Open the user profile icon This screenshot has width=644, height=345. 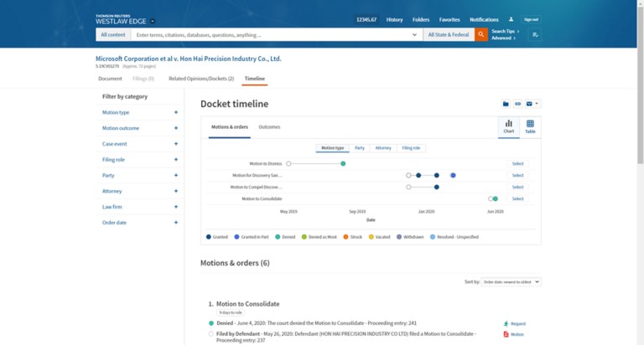tap(511, 19)
